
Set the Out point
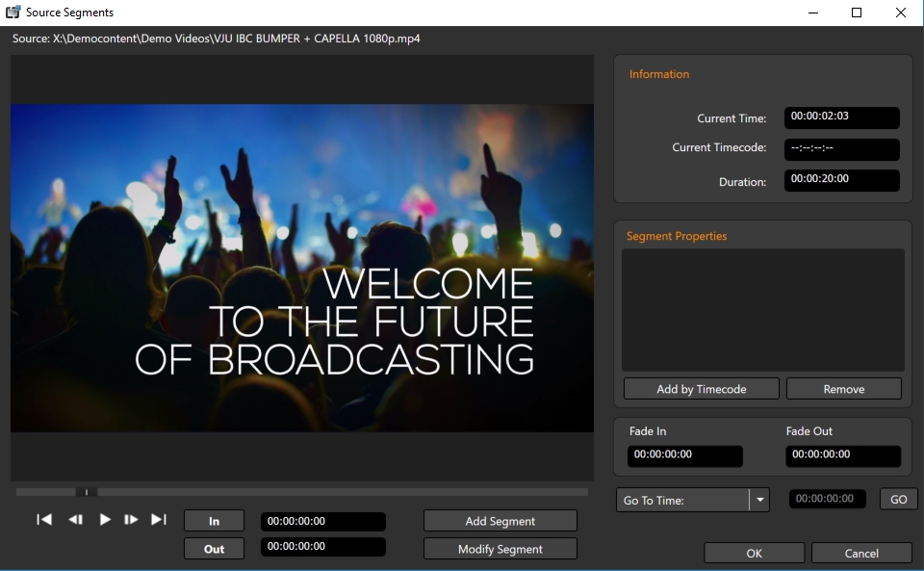[x=214, y=549]
